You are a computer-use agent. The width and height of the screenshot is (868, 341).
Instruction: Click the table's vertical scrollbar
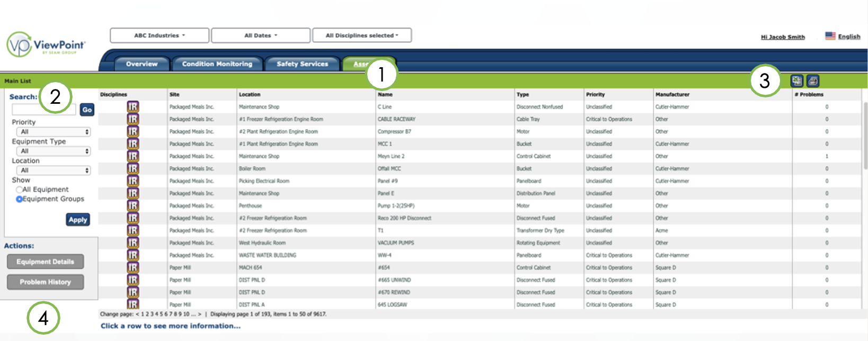[865, 136]
